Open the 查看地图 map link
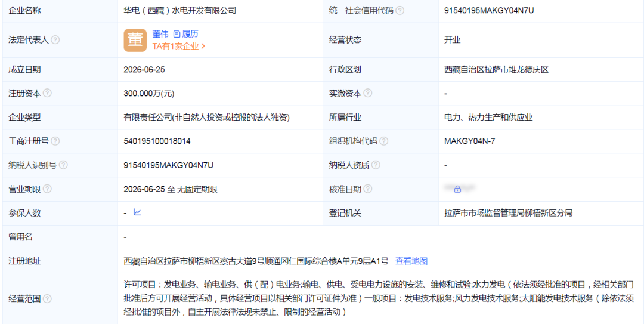Viewport: 644px width, 324px height. (x=411, y=261)
